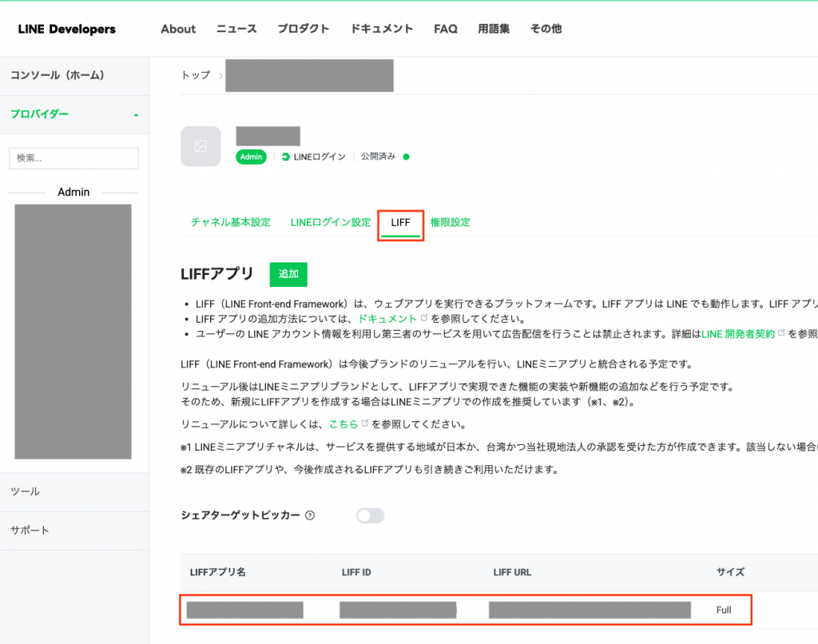Toggle the シェアターゲットピッカー switch
The height and width of the screenshot is (644, 818).
(x=371, y=515)
